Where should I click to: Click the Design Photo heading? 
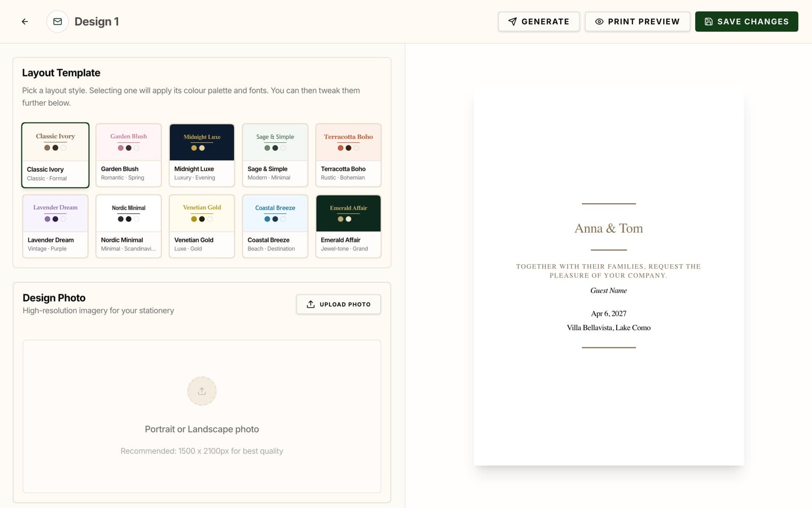[x=54, y=298]
